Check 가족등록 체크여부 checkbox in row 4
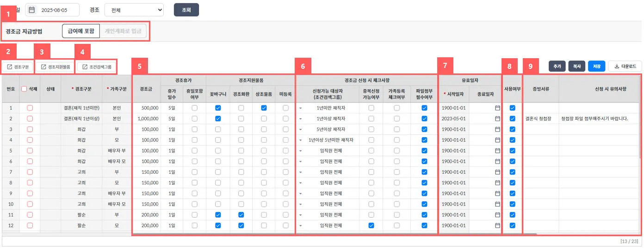 [x=397, y=140]
